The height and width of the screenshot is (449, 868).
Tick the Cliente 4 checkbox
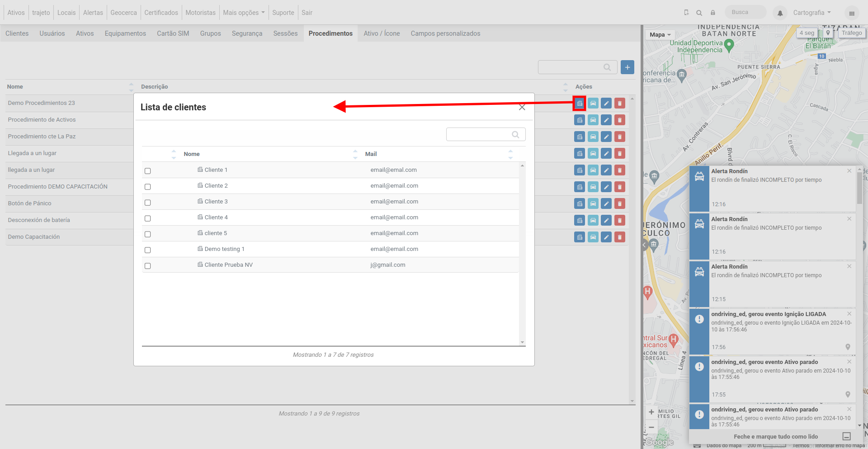(x=147, y=218)
